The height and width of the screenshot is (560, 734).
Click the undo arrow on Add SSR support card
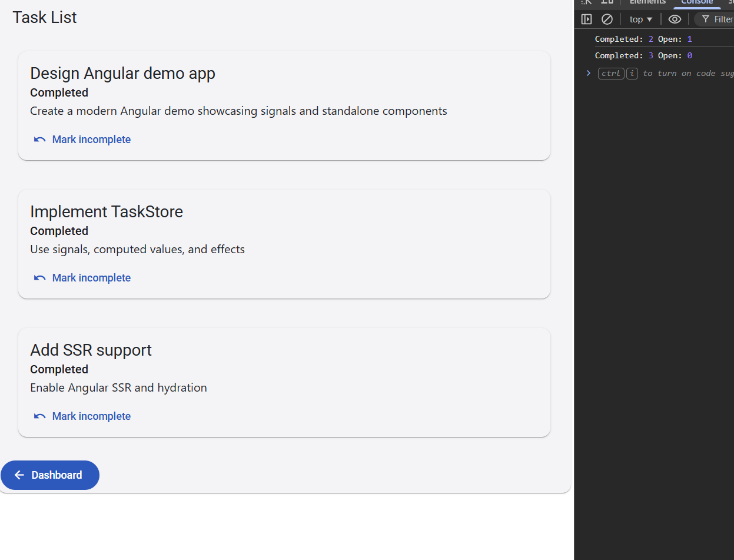[39, 415]
